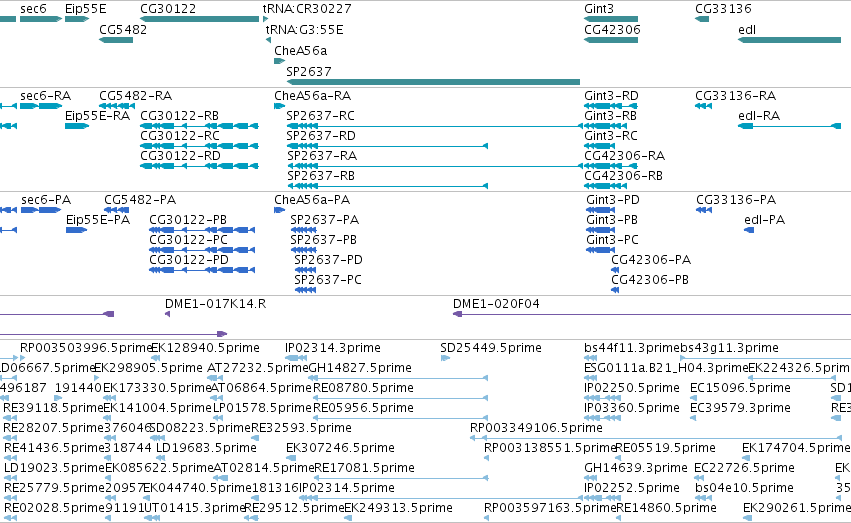Click the Gint3-RB transcript label
This screenshot has height=523, width=851.
point(611,116)
